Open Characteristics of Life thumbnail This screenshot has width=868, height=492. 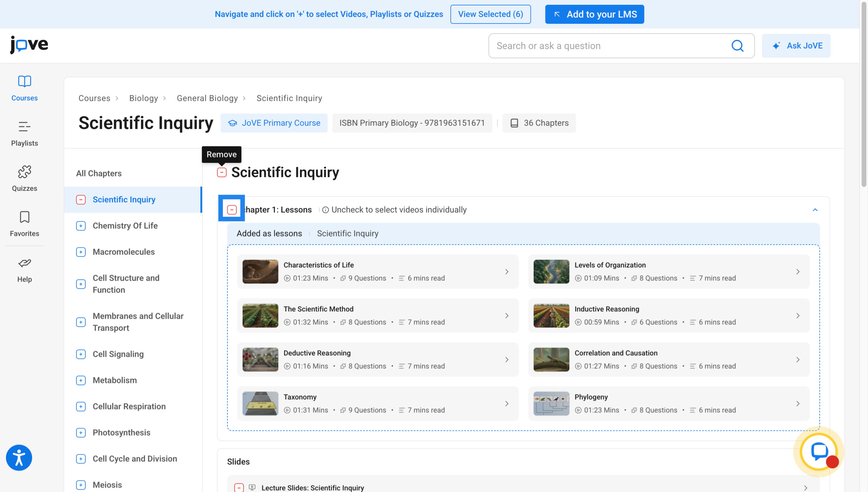coord(260,272)
